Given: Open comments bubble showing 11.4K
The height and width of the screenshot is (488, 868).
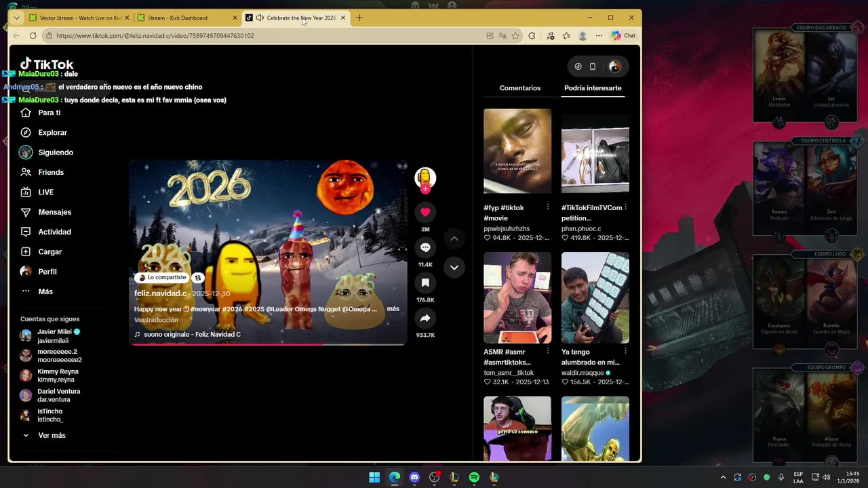Looking at the screenshot, I should [425, 247].
